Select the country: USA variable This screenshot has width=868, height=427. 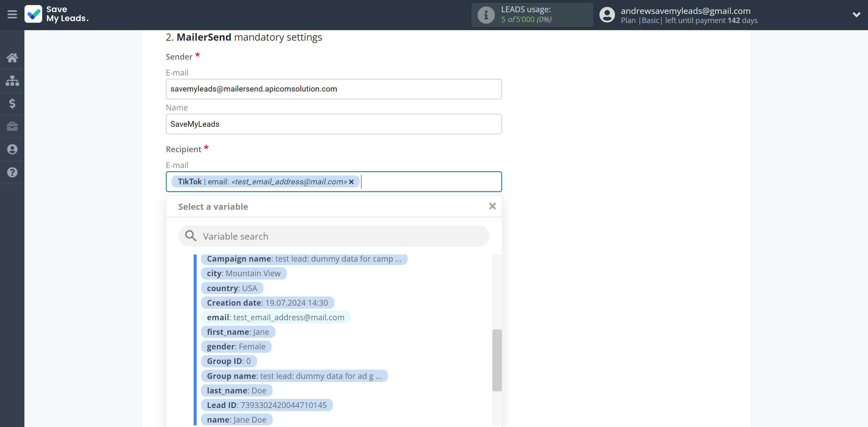(x=232, y=288)
